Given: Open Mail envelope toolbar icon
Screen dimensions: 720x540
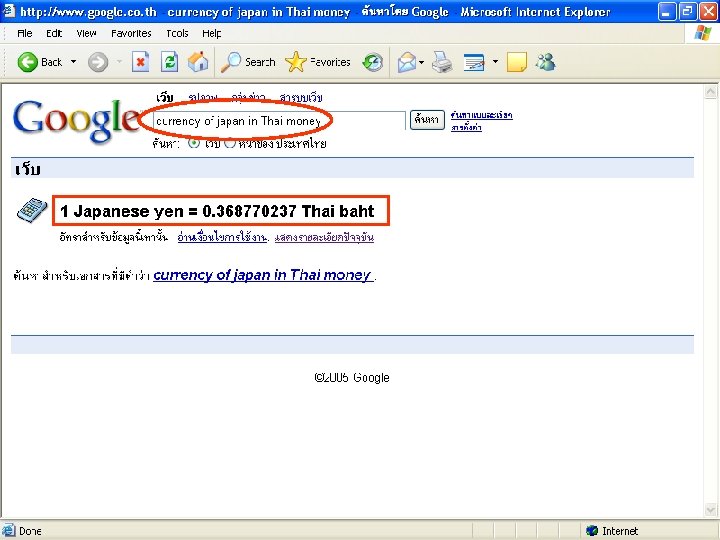Looking at the screenshot, I should [407, 62].
